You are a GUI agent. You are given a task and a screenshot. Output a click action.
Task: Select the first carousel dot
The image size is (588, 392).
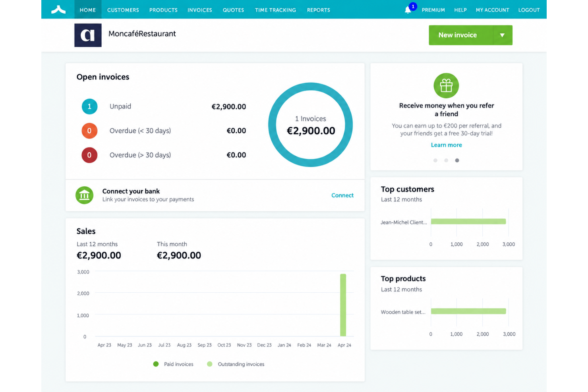click(435, 160)
